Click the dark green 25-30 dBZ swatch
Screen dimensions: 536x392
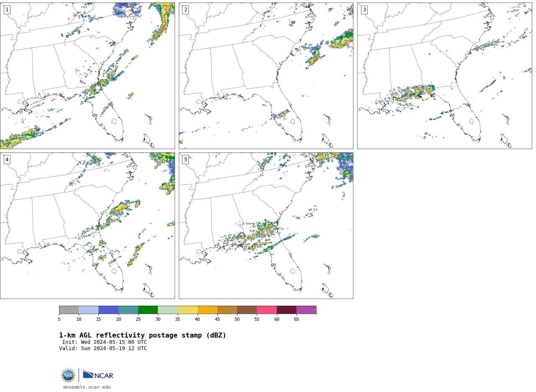[x=148, y=310]
